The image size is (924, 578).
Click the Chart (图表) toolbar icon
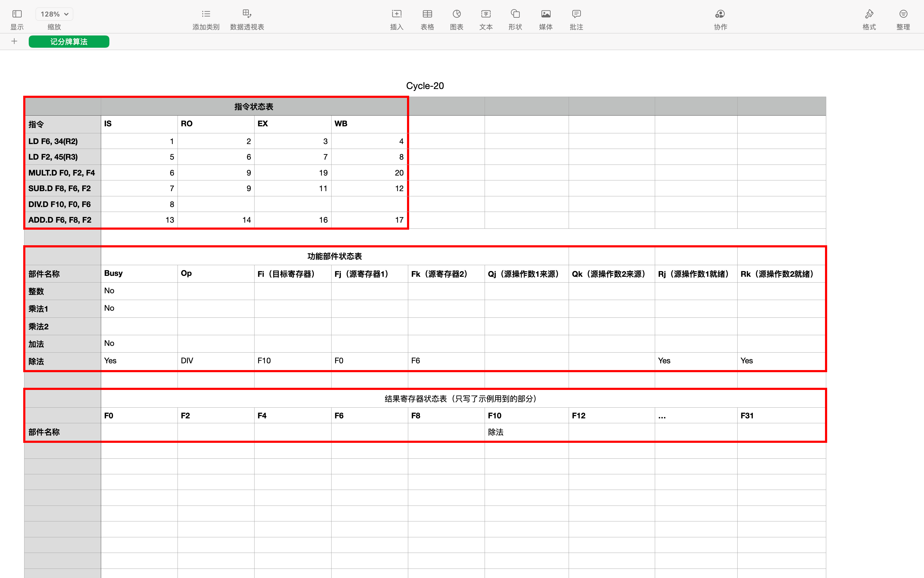coord(457,14)
